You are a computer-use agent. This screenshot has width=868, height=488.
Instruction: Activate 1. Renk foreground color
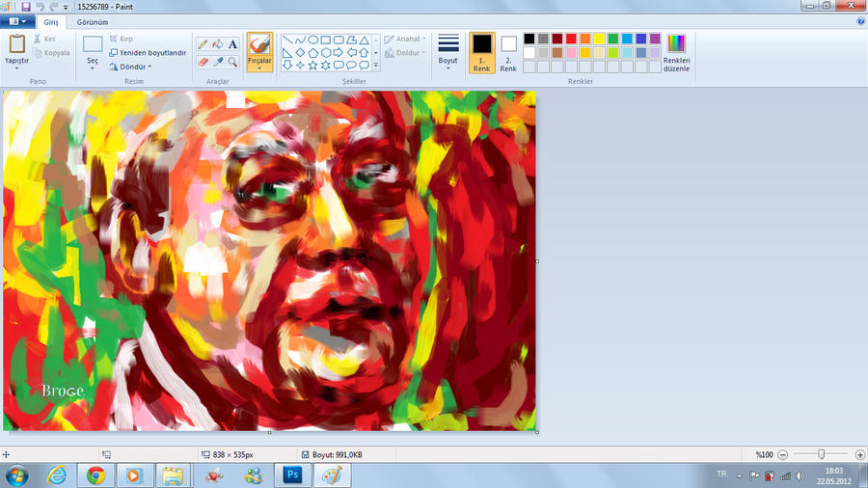pos(481,53)
